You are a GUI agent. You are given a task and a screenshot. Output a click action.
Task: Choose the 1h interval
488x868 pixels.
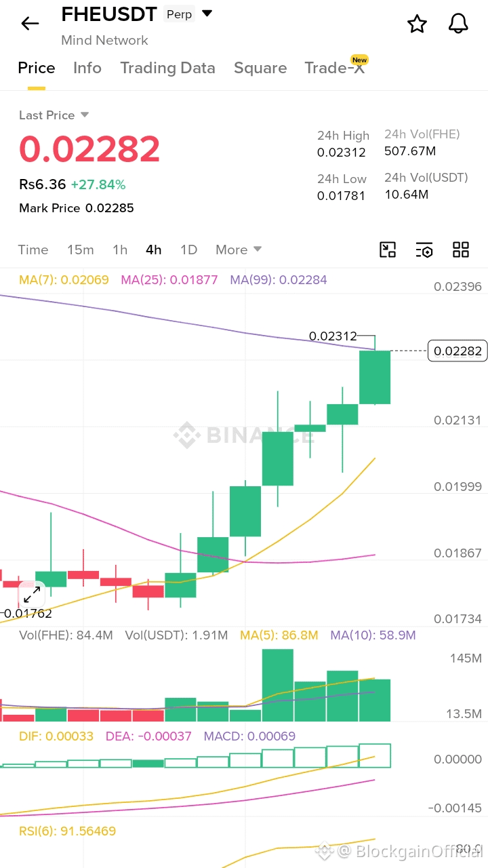(120, 250)
